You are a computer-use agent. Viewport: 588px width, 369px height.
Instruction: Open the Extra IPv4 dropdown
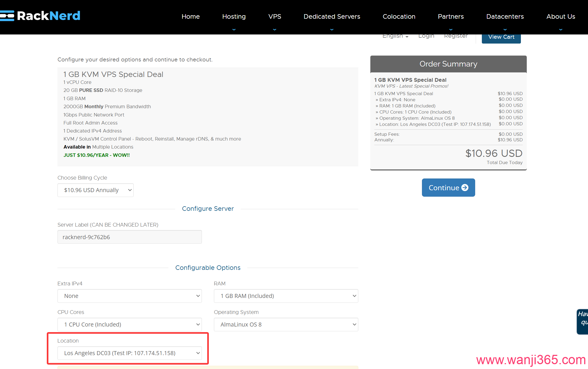click(130, 296)
